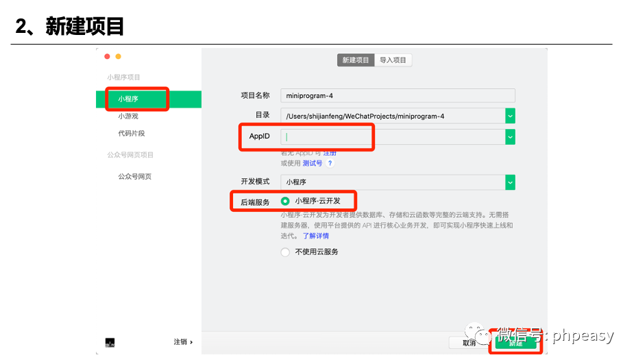The height and width of the screenshot is (364, 634).
Task: Open the 目录 dropdown arrow
Action: coord(510,116)
